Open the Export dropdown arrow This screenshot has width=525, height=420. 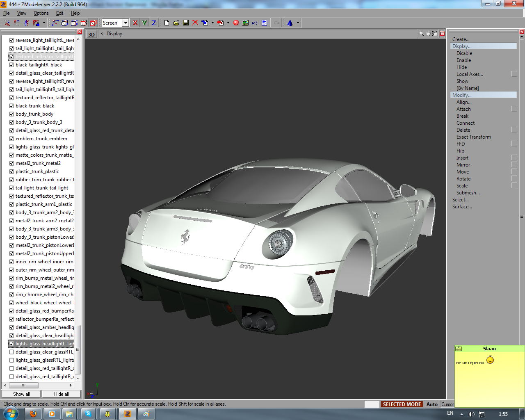coord(228,23)
